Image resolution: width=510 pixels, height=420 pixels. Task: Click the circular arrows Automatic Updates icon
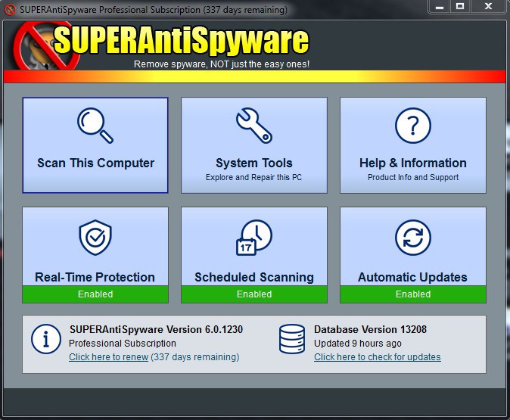[413, 238]
